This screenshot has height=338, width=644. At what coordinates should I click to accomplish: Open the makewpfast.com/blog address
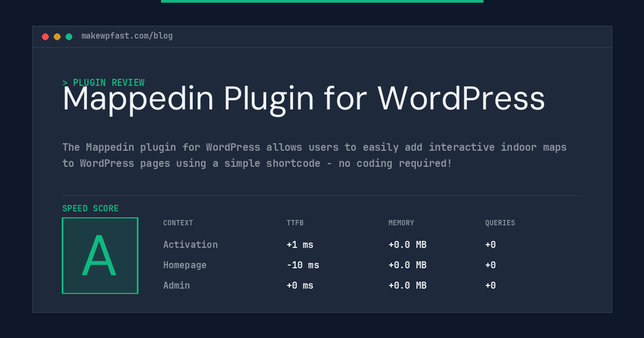(127, 36)
